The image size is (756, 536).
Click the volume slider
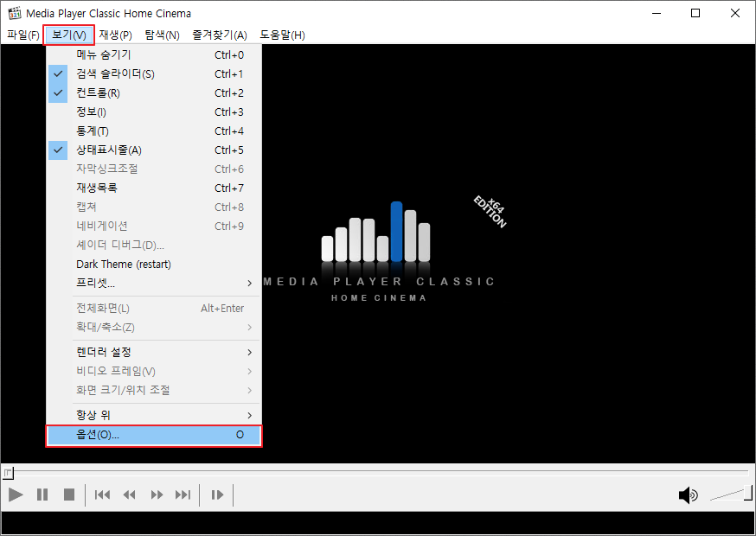731,494
